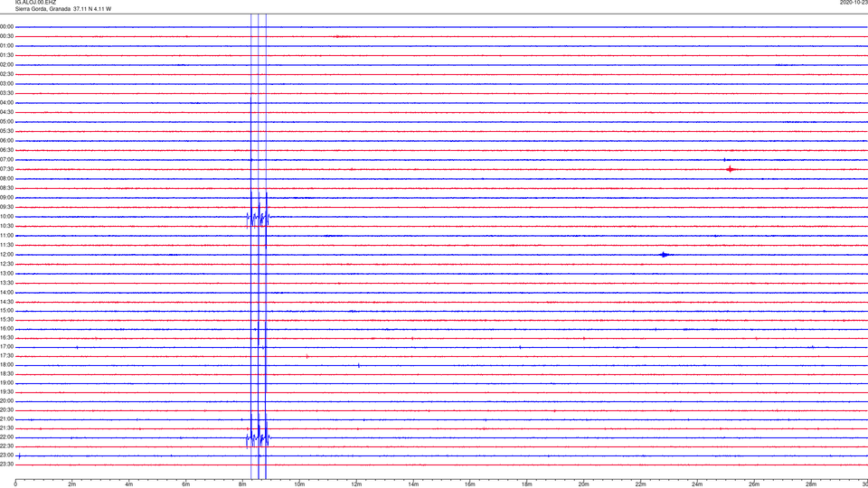The width and height of the screenshot is (868, 488).
Task: Click the 15:00 trace time label
Action: tap(6, 311)
